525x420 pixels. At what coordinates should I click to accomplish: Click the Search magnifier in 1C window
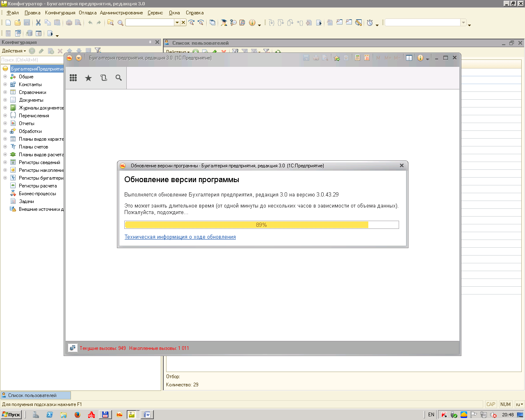coord(119,78)
